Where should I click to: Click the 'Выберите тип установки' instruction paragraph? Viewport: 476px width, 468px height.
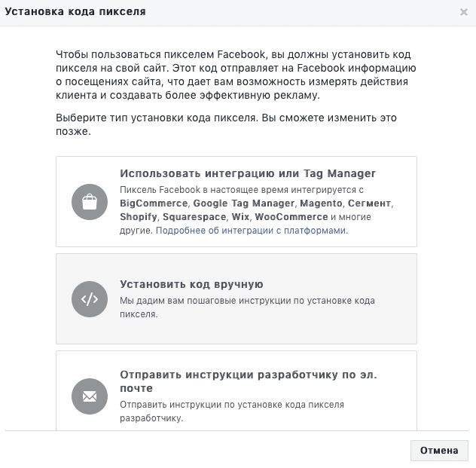[x=226, y=124]
